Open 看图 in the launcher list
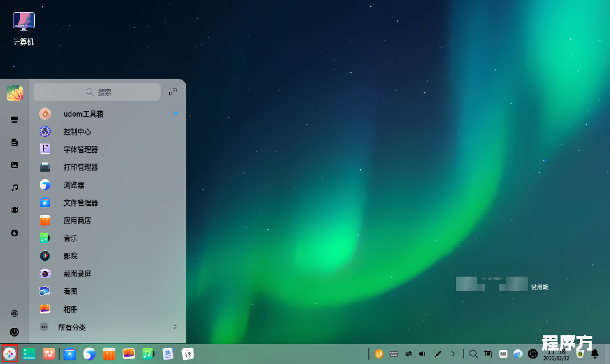 pyautogui.click(x=107, y=291)
